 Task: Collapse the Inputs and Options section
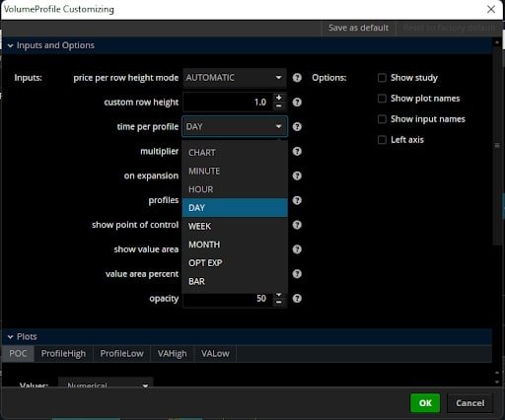pos(11,45)
